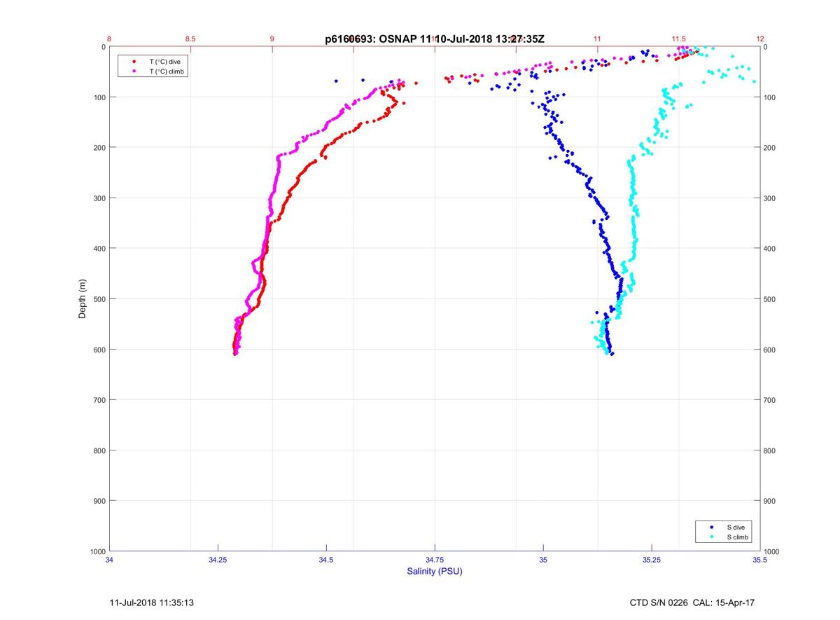Click the 35.5 salinity tick label
Viewport: 840px width, 620px height.
(759, 560)
